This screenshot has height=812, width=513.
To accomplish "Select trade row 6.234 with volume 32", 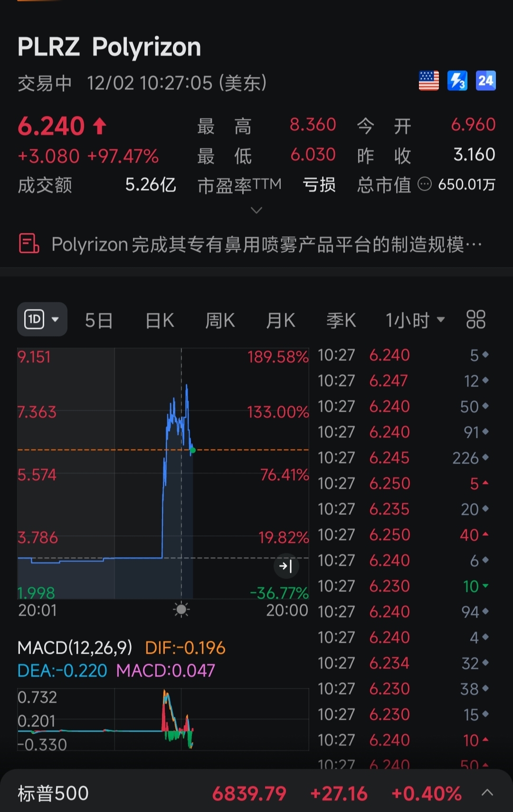I will 403,663.
